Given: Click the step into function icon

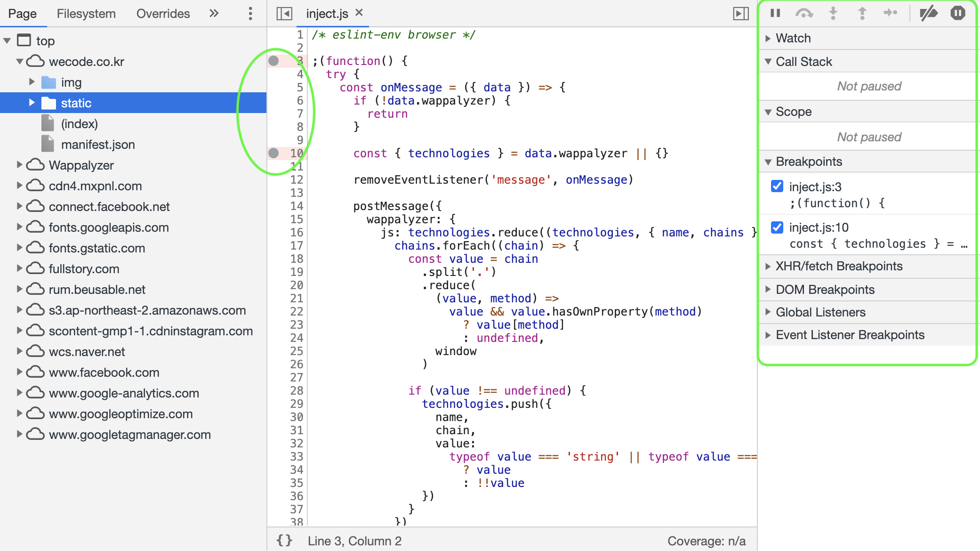Looking at the screenshot, I should coord(833,13).
